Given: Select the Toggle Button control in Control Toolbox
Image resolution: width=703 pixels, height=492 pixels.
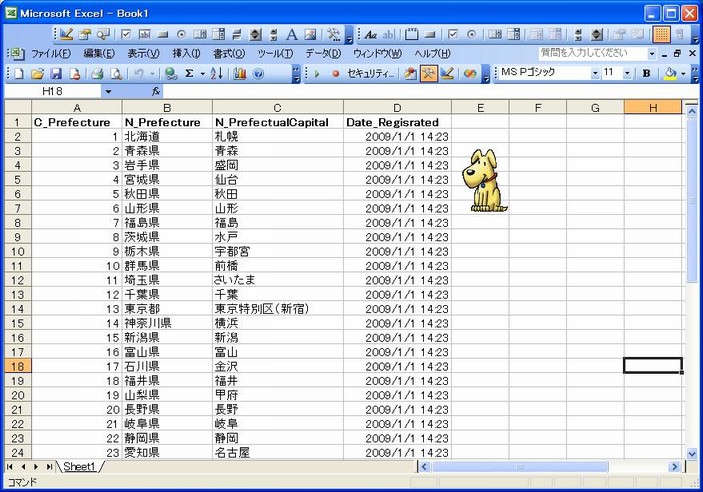Looking at the screenshot, I should pyautogui.click(x=237, y=35).
